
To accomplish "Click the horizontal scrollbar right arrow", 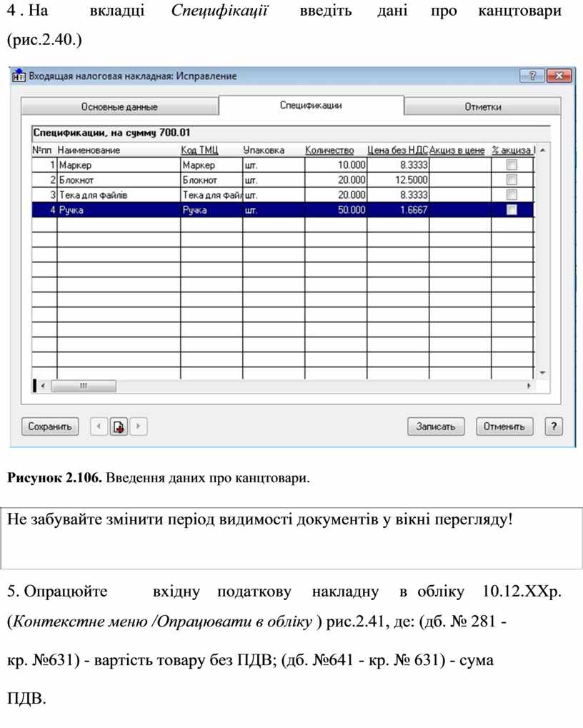I will pyautogui.click(x=529, y=386).
